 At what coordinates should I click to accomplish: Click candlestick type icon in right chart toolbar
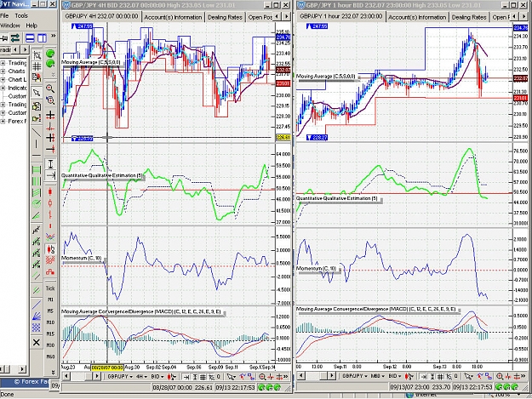[409, 376]
